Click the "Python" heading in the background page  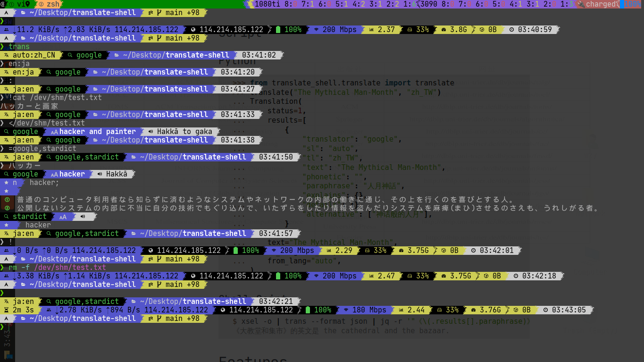[x=237, y=61]
